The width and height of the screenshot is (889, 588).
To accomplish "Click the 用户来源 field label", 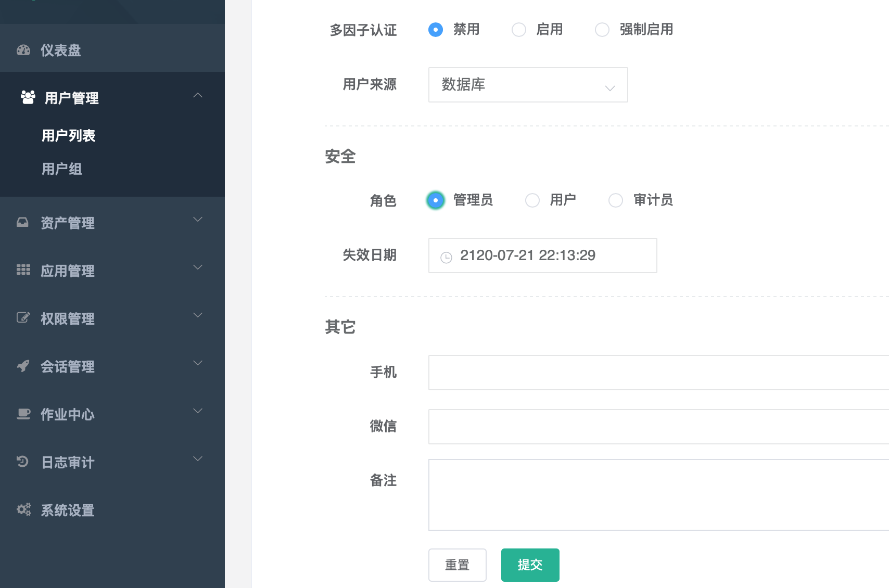I will tap(370, 84).
